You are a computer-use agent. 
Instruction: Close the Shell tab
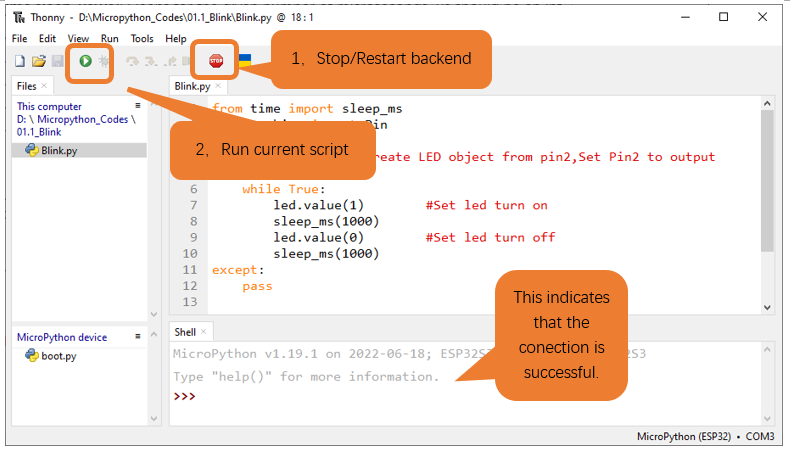point(204,332)
